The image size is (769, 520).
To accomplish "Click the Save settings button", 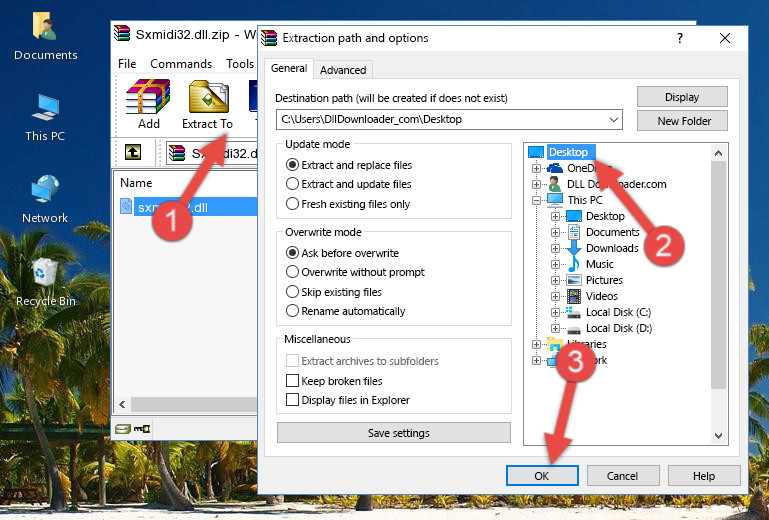I will click(394, 433).
